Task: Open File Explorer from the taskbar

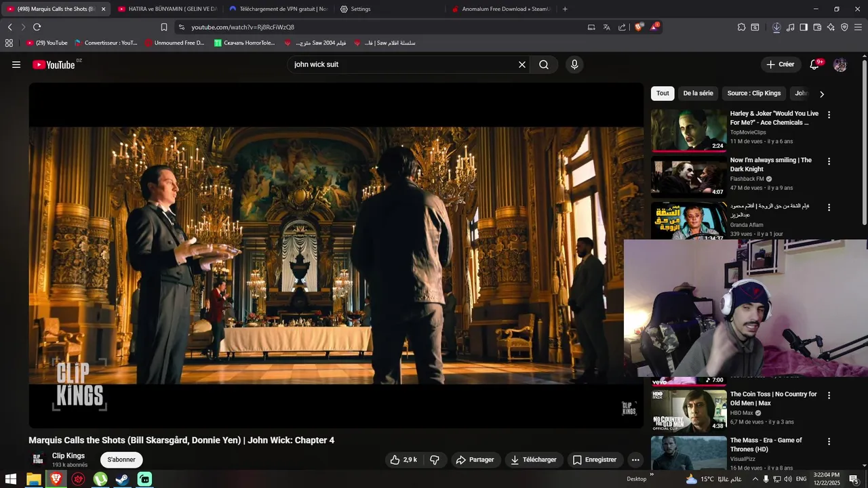Action: [x=33, y=479]
